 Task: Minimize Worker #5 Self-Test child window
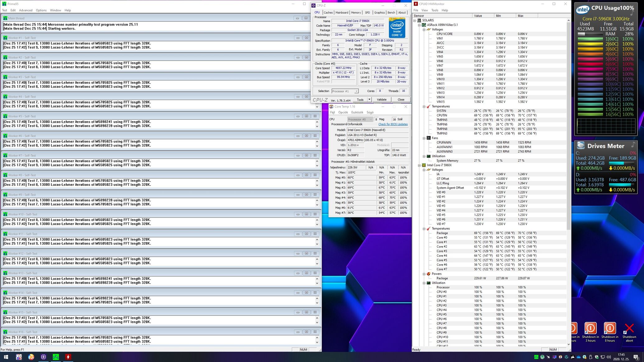(x=298, y=116)
